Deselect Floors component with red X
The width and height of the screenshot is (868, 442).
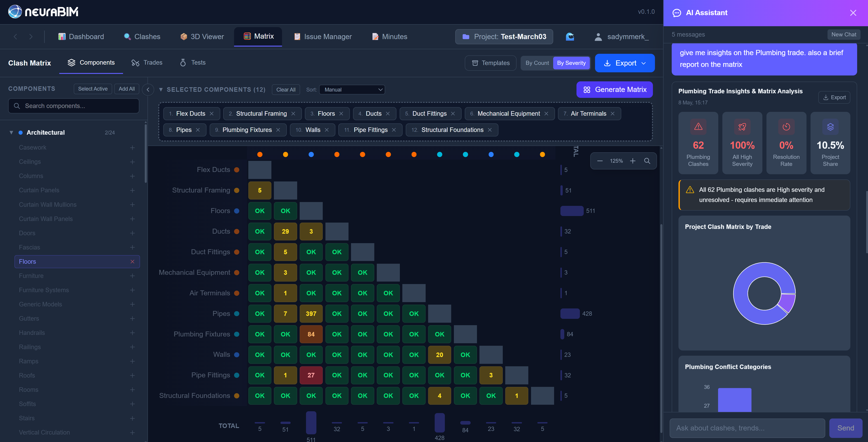(133, 262)
